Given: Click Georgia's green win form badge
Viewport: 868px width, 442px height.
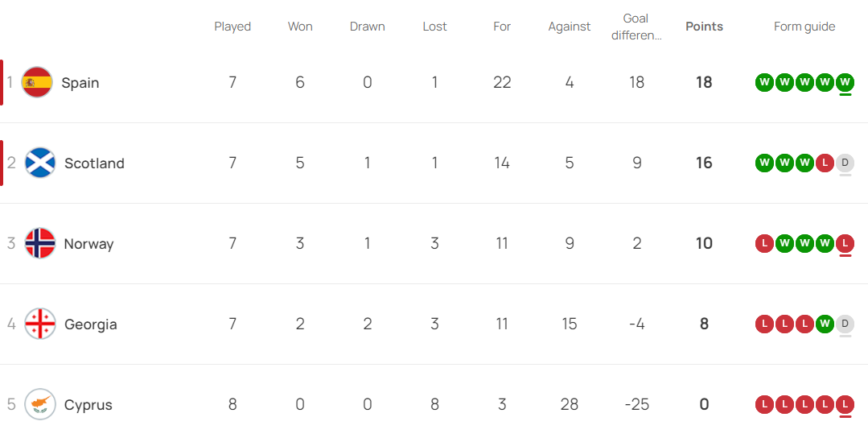Looking at the screenshot, I should click(825, 324).
